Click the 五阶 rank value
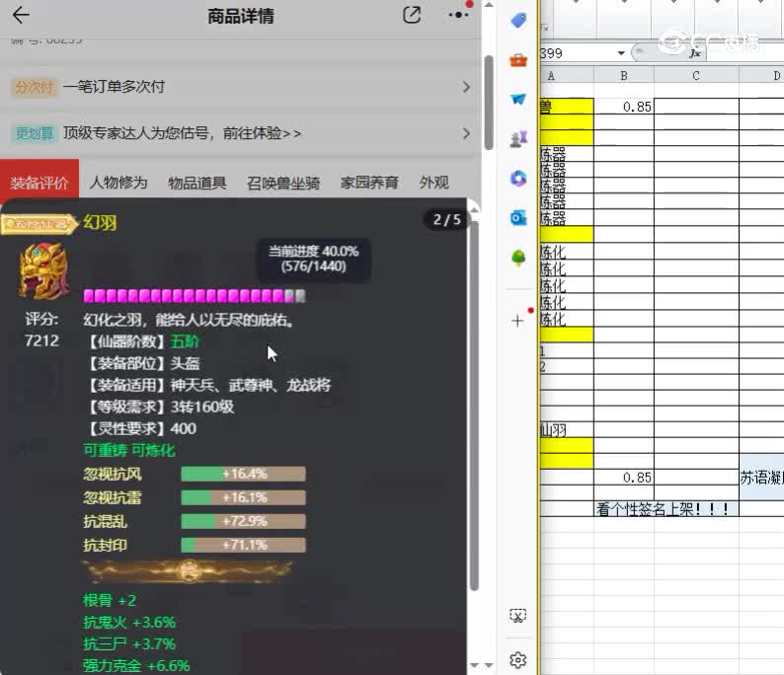Viewport: 784px width, 675px height. 185,341
